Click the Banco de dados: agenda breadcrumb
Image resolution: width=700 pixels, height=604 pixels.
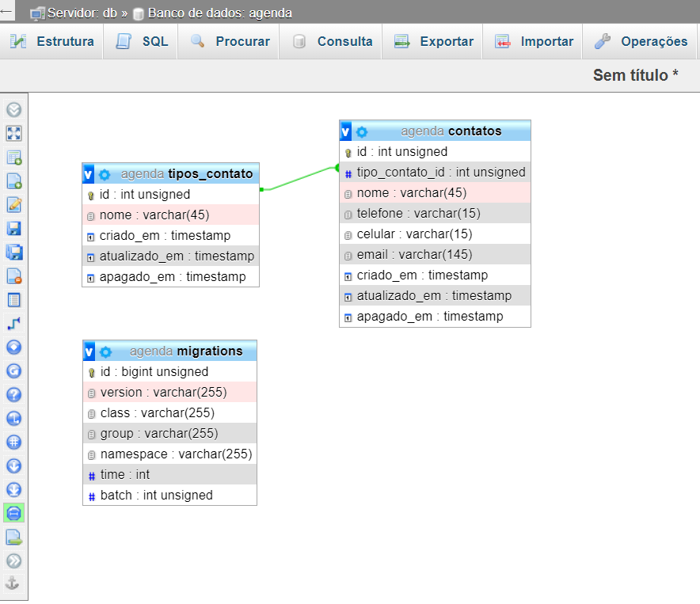click(x=219, y=13)
